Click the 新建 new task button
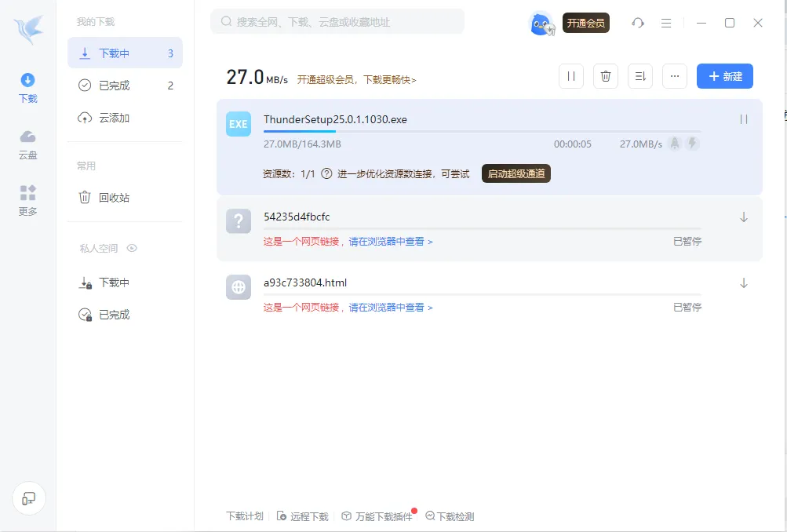Image resolution: width=787 pixels, height=532 pixels. 725,76
